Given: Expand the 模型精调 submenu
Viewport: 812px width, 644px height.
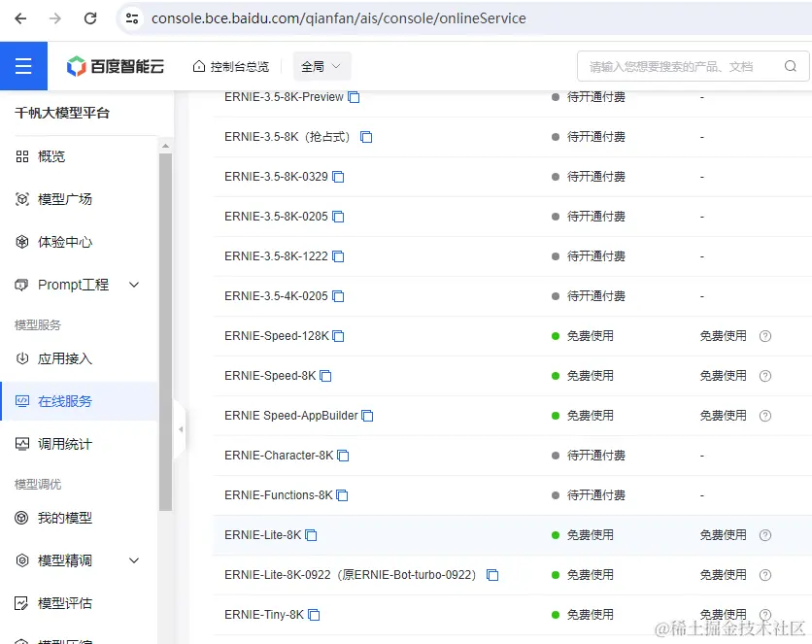Looking at the screenshot, I should pyautogui.click(x=134, y=560).
